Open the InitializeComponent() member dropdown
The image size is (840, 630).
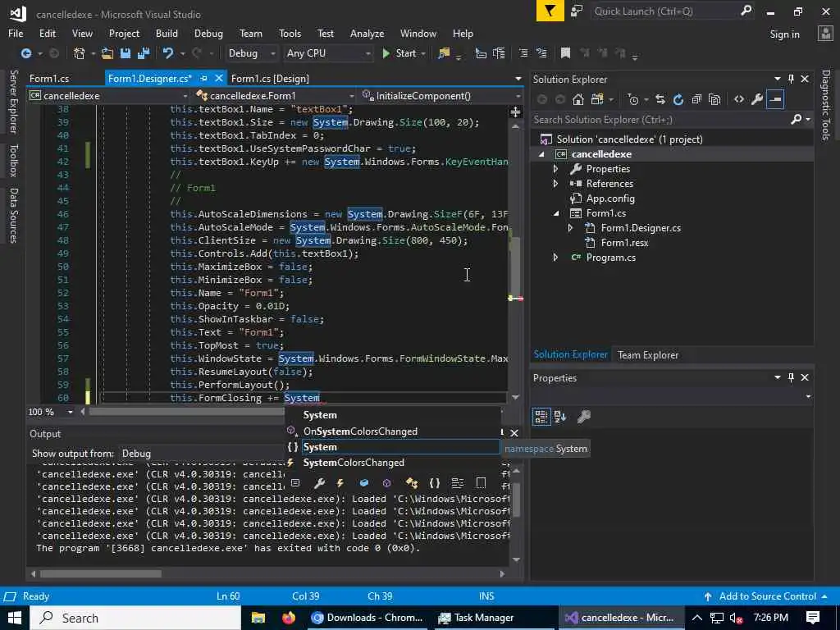[441, 96]
